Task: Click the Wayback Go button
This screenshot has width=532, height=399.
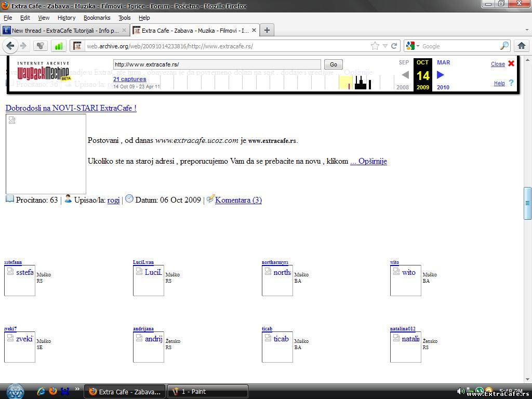Action: [334, 64]
